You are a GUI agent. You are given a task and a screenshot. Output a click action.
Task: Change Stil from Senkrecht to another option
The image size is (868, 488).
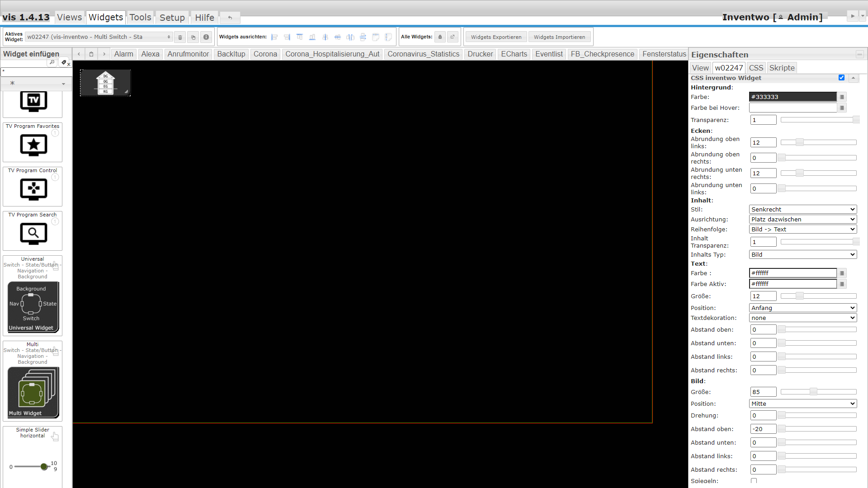[x=802, y=209]
